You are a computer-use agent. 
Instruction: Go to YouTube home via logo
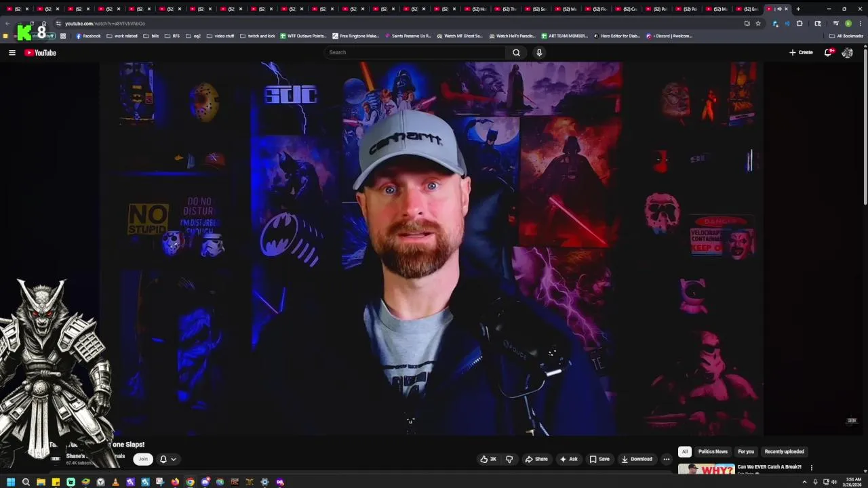coord(40,52)
